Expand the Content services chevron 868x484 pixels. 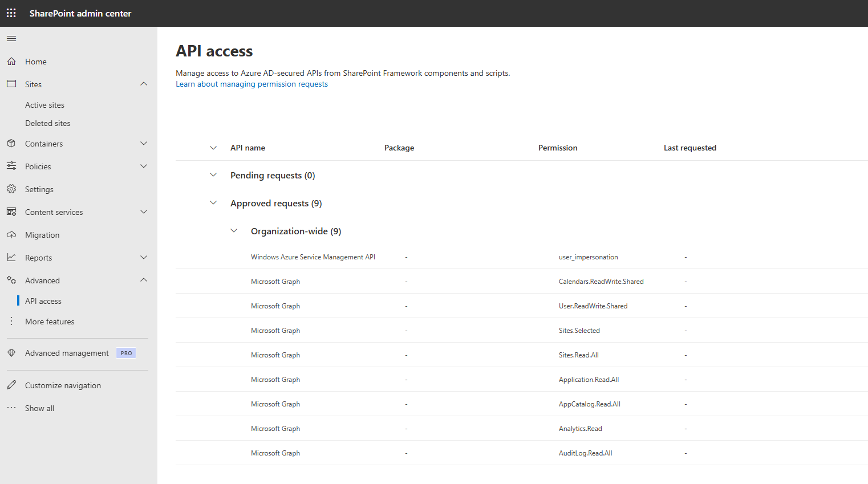144,212
